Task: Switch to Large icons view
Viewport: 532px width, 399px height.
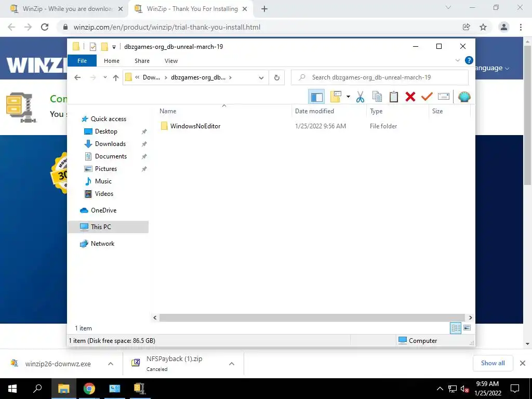Action: 467,328
